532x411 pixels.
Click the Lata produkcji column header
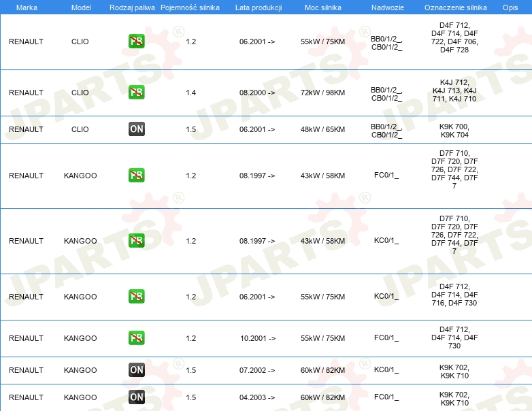point(259,7)
